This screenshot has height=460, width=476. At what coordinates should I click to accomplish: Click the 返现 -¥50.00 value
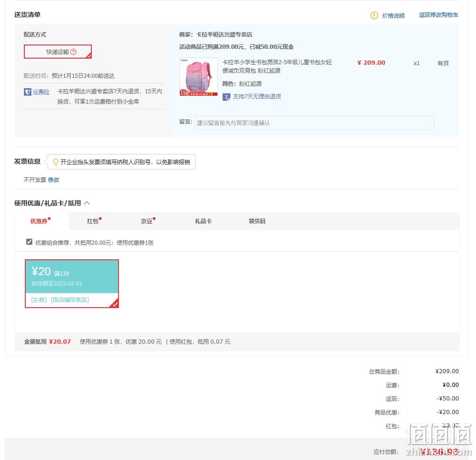[x=447, y=398]
